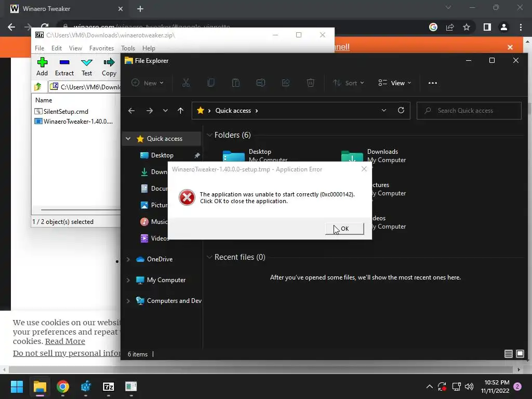Click the Read More cookie link
The height and width of the screenshot is (399, 532).
point(65,341)
